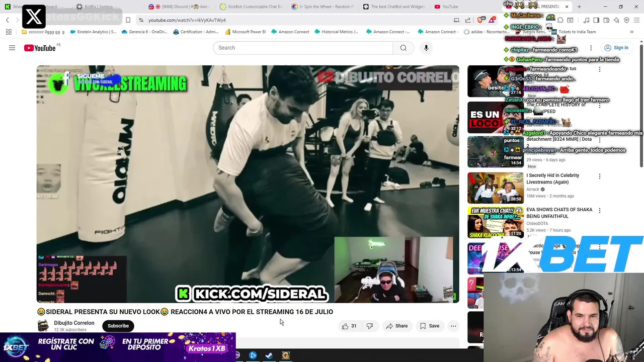Viewport: 644px width, 362px height.
Task: Go back with the browser back arrow
Action: (8, 20)
